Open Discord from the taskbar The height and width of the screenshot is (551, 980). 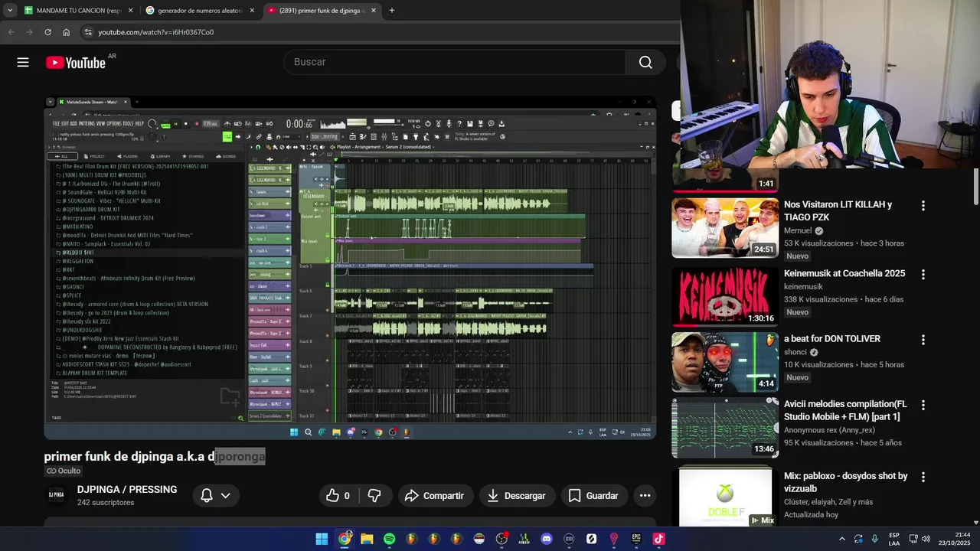(547, 539)
